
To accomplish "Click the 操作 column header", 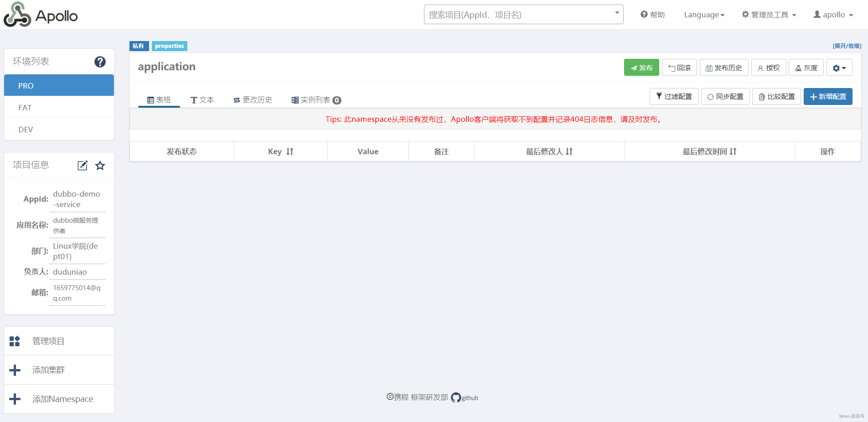I will click(828, 151).
